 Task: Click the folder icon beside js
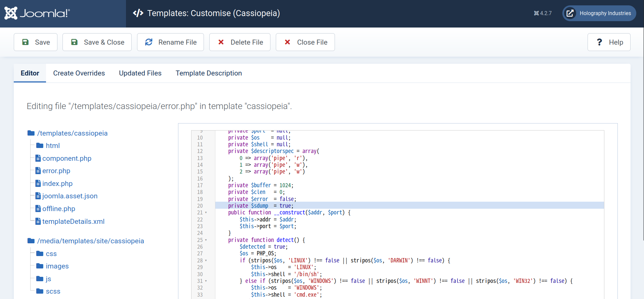40,279
